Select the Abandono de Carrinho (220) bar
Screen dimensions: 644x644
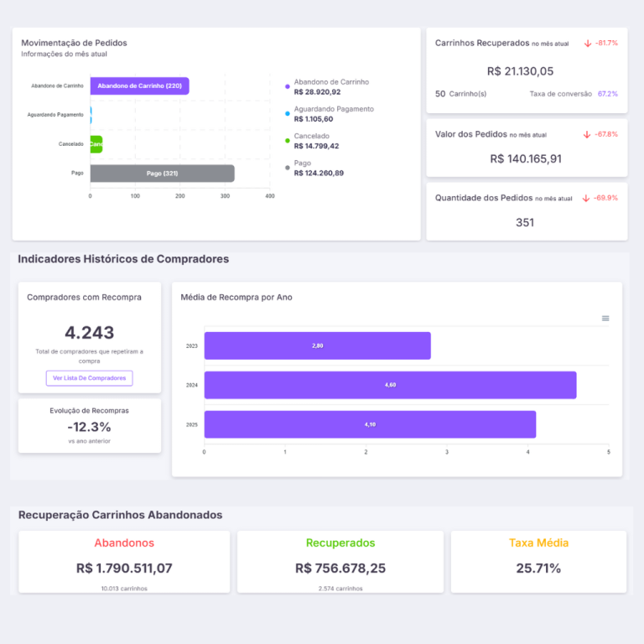point(139,86)
